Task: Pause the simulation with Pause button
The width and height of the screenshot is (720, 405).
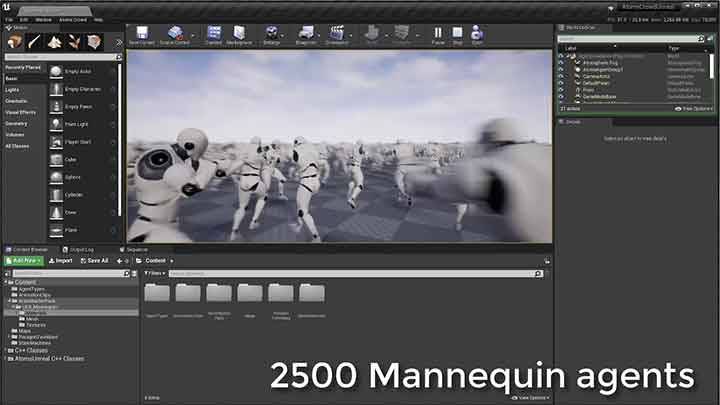Action: (438, 33)
